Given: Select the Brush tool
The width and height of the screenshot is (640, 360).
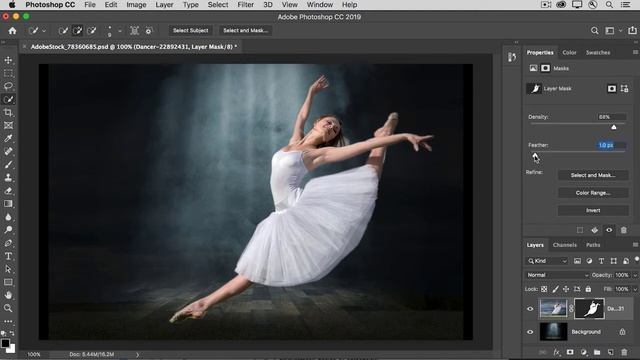Looking at the screenshot, I should pos(8,164).
